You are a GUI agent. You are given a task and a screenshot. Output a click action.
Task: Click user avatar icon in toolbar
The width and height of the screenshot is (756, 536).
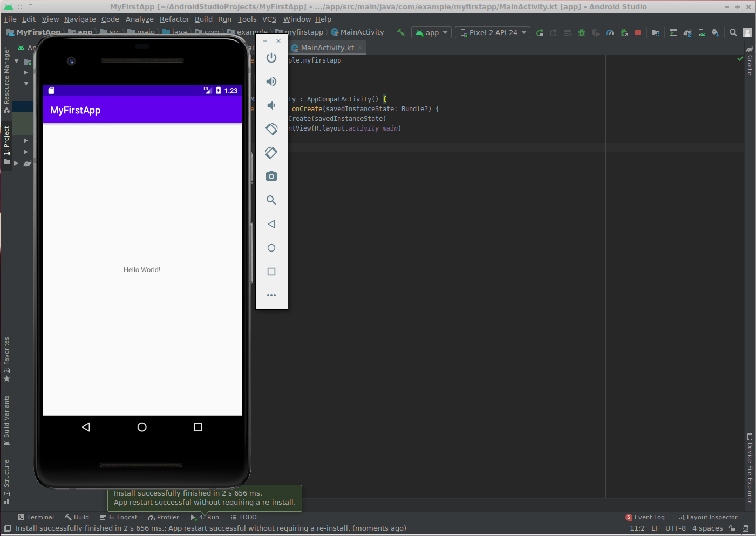coord(747,32)
